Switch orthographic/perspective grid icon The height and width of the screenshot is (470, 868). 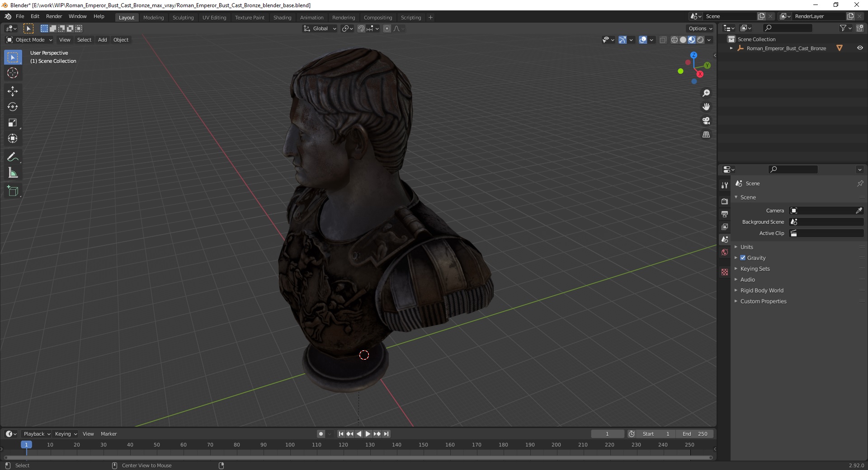[x=706, y=135]
